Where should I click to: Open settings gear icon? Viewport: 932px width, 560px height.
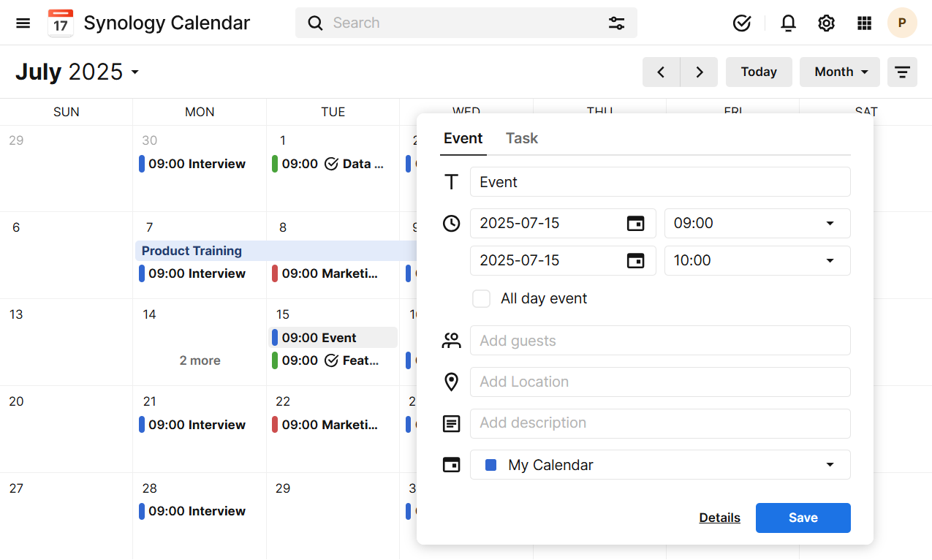coord(826,23)
